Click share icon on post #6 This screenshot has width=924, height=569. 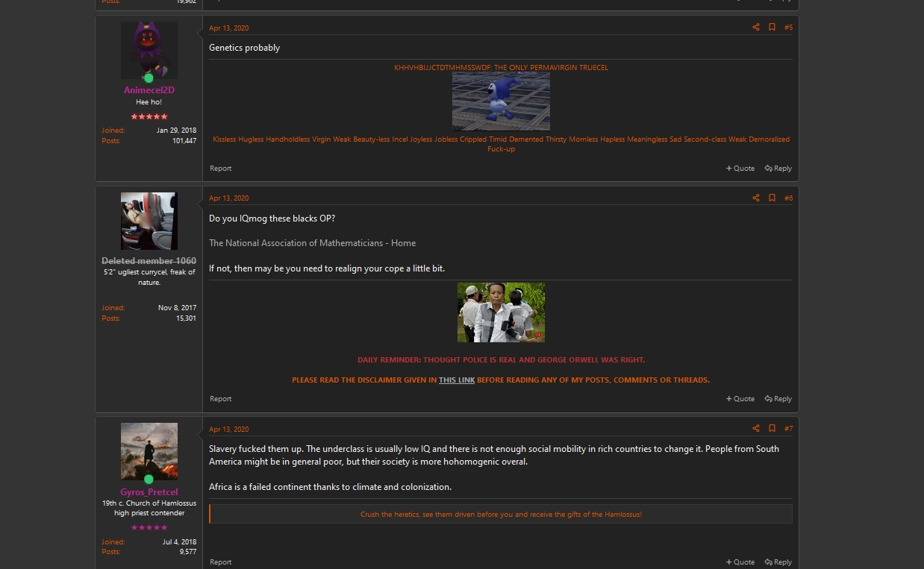tap(755, 198)
